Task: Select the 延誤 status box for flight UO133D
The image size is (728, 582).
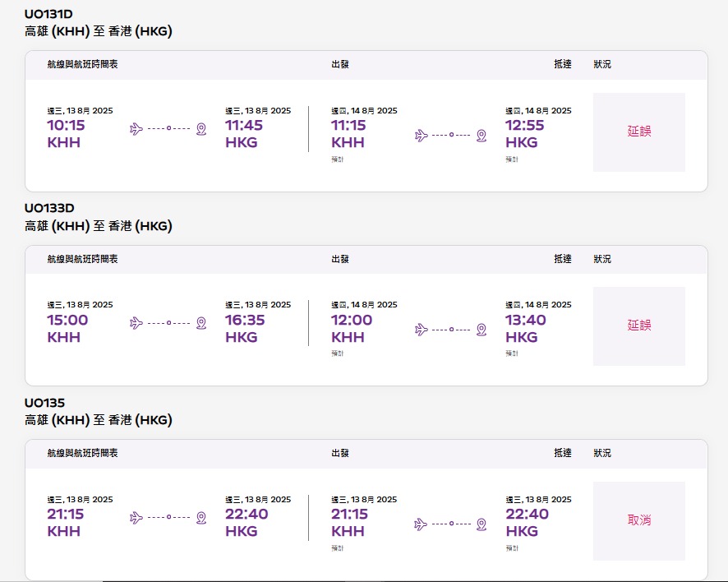Action: coord(639,326)
